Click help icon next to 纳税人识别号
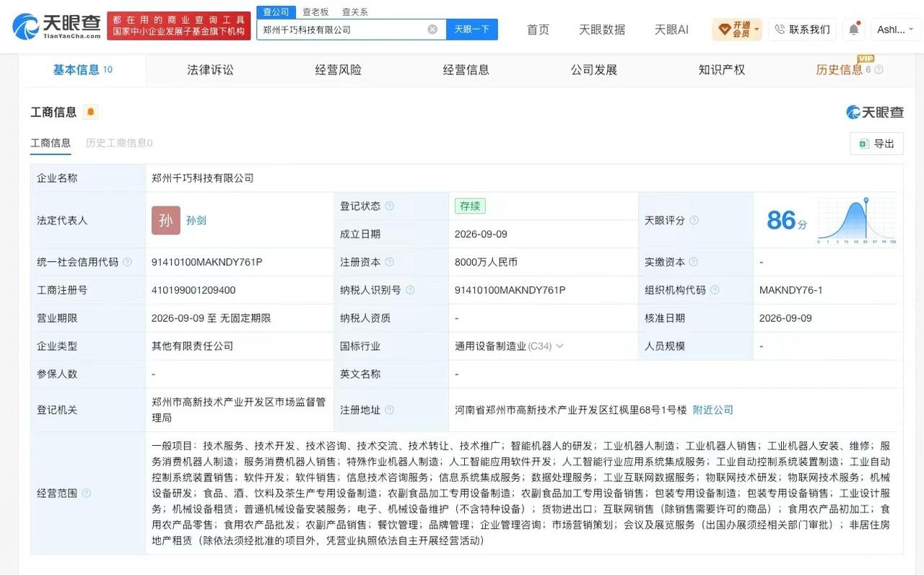Image resolution: width=924 pixels, height=575 pixels. pos(410,290)
